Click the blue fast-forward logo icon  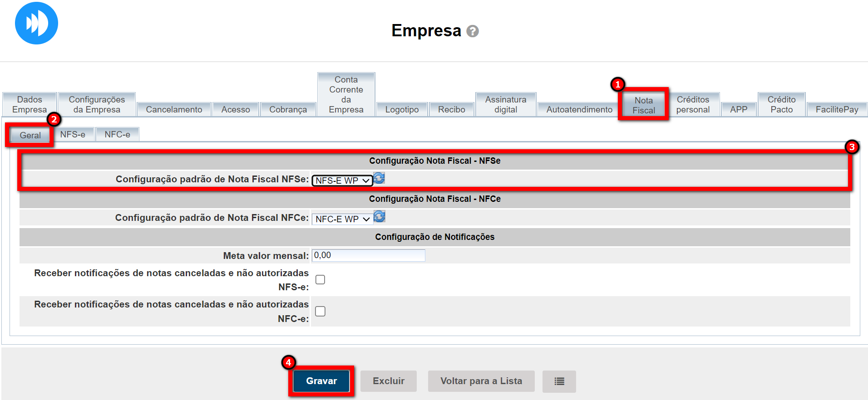point(36,23)
